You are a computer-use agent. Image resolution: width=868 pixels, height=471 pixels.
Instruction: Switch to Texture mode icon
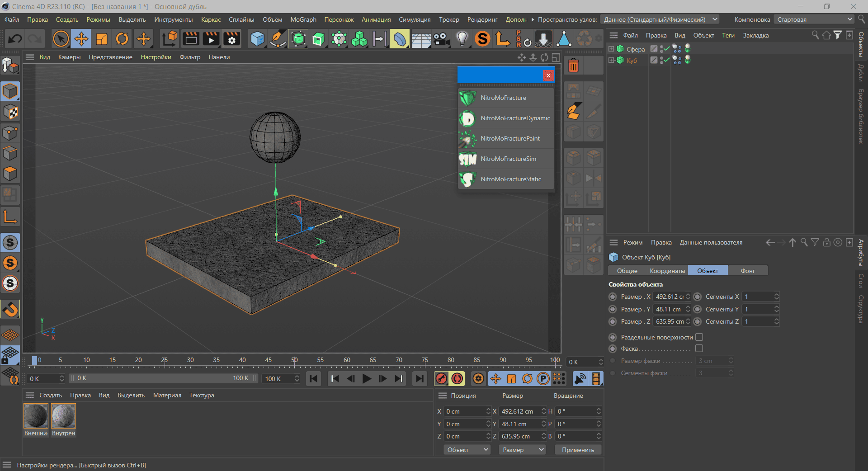click(10, 112)
